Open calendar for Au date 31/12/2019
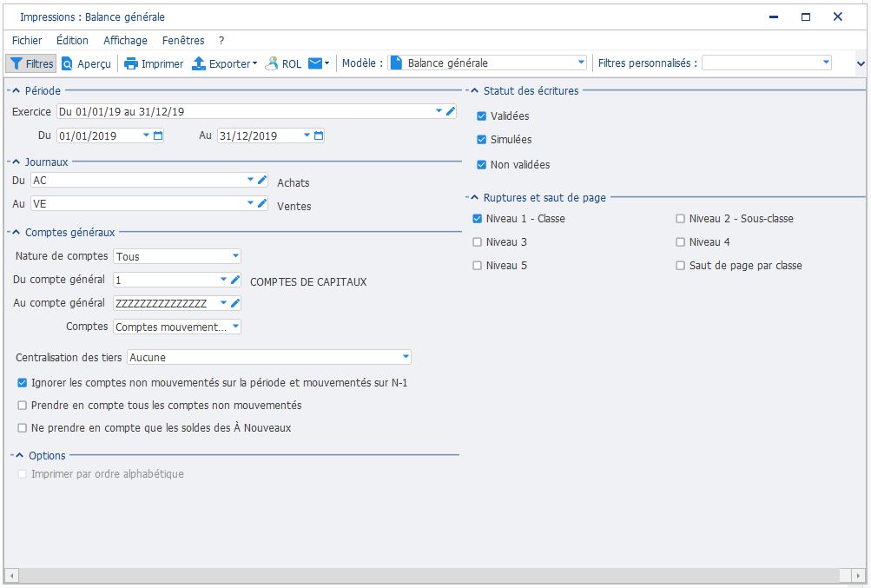 [x=319, y=135]
